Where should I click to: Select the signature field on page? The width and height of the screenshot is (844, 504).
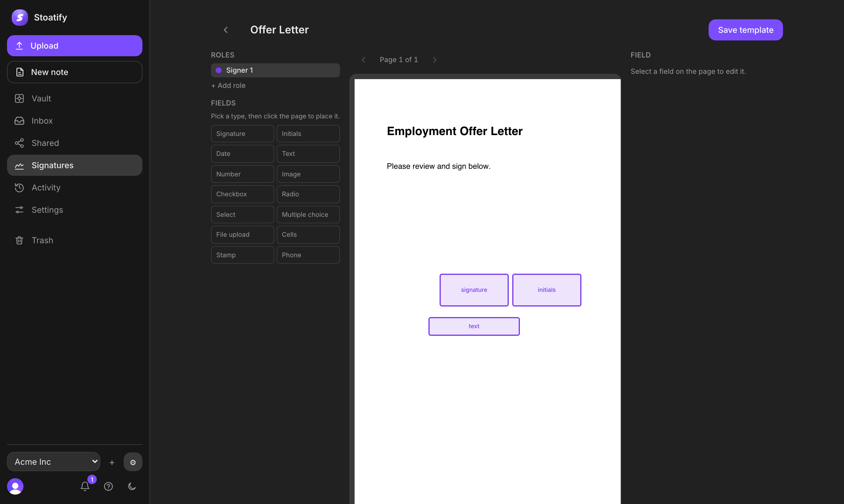tap(474, 290)
